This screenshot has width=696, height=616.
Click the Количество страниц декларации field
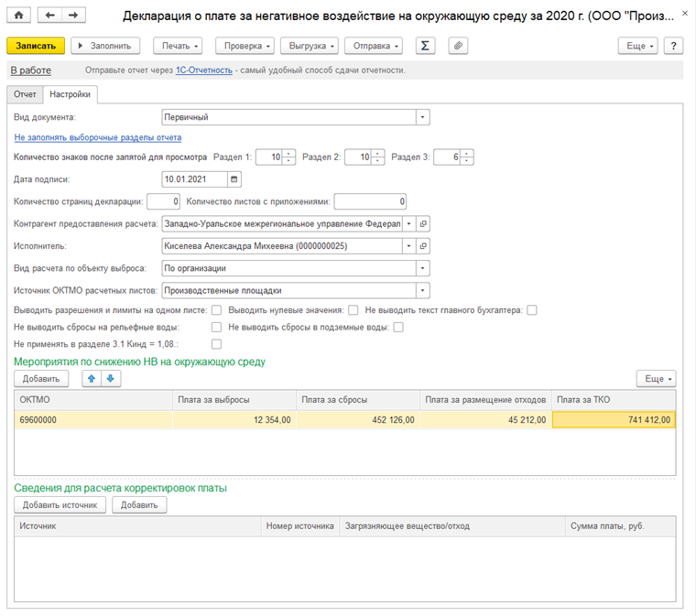click(x=163, y=201)
